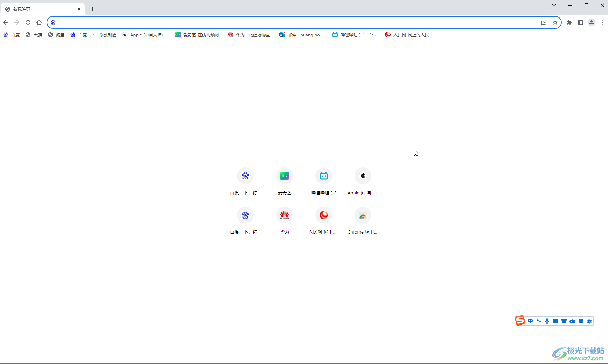Screen dimensions: 608x364
Task: Open the Chrome 应用... shortcut tile
Action: 363,221
